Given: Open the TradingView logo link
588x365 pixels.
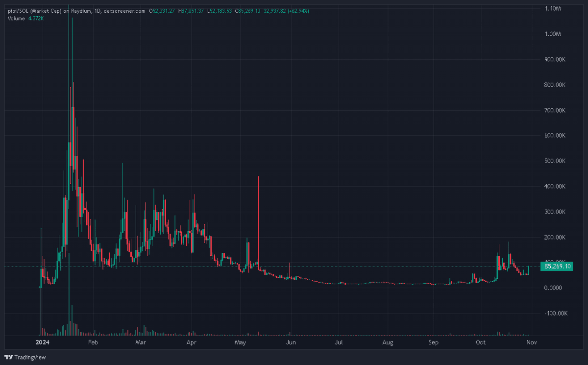Looking at the screenshot, I should tap(25, 357).
